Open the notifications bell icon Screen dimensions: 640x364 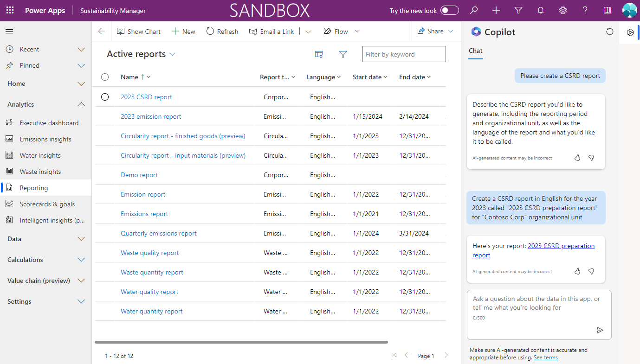pos(541,10)
